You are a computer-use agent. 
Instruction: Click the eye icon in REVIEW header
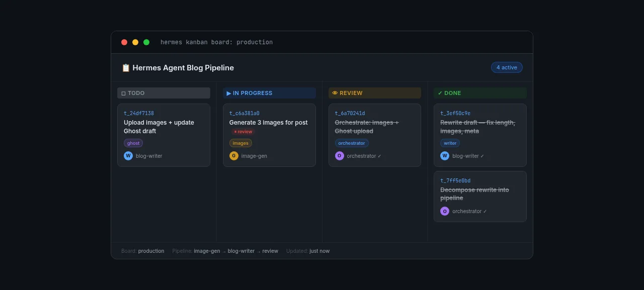pos(335,93)
